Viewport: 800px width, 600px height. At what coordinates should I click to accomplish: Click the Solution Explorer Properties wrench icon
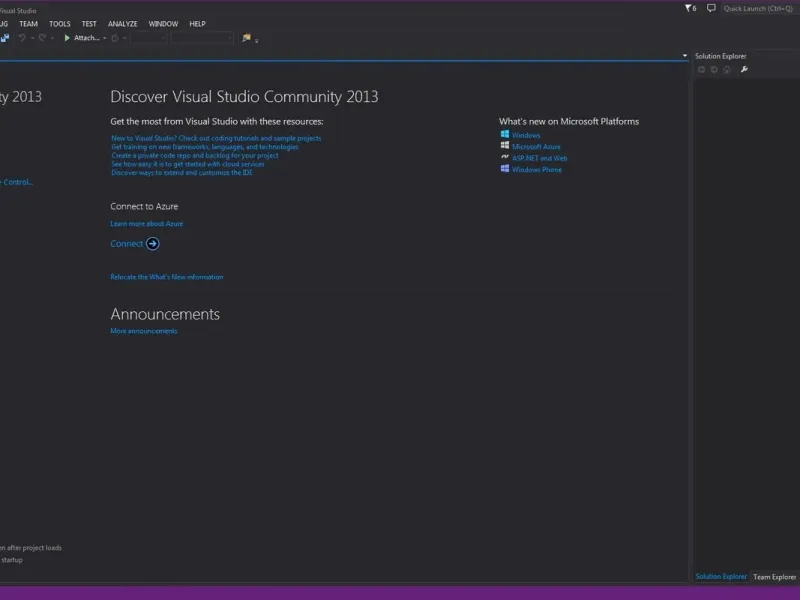(x=744, y=70)
